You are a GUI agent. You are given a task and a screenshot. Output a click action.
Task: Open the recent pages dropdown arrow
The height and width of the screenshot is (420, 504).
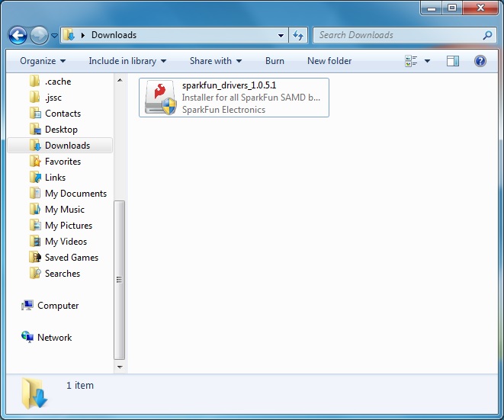55,35
